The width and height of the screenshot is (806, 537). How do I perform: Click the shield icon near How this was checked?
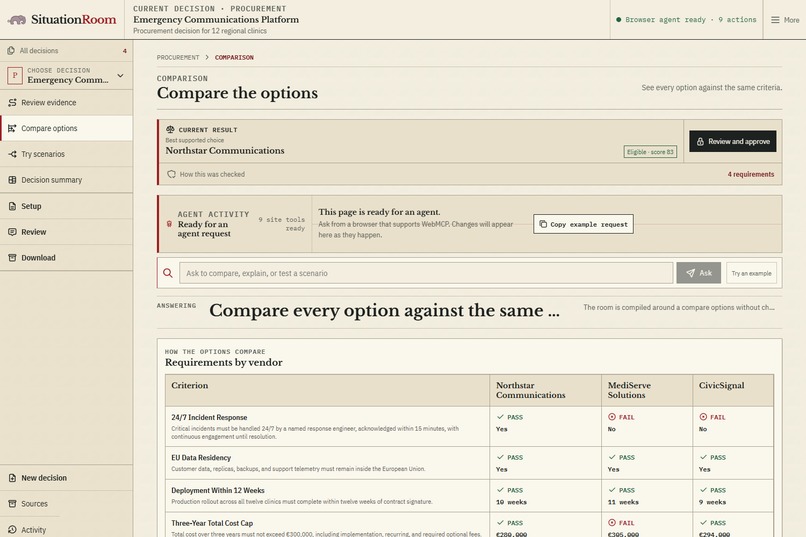pos(171,174)
